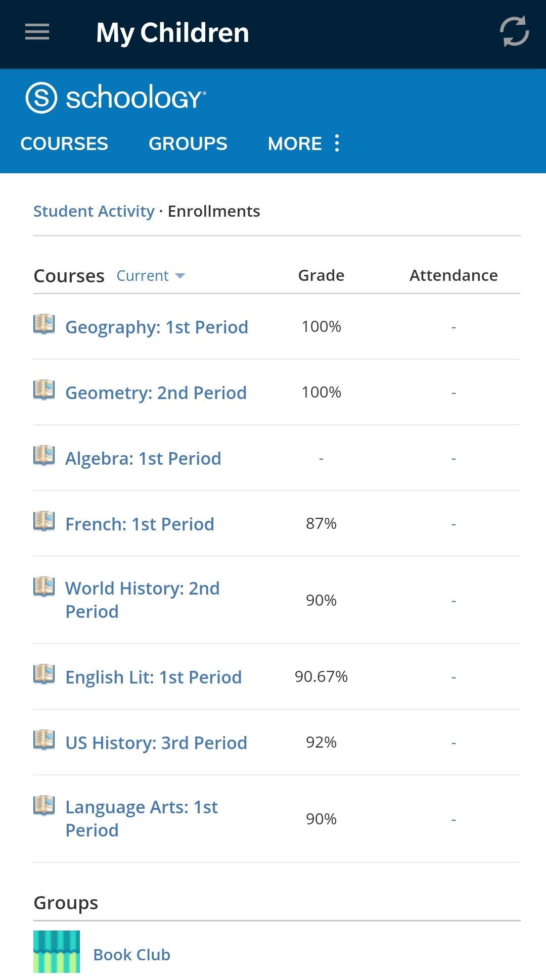Tap the Schoology logo
Screen dimensions: 546x980
click(x=116, y=97)
